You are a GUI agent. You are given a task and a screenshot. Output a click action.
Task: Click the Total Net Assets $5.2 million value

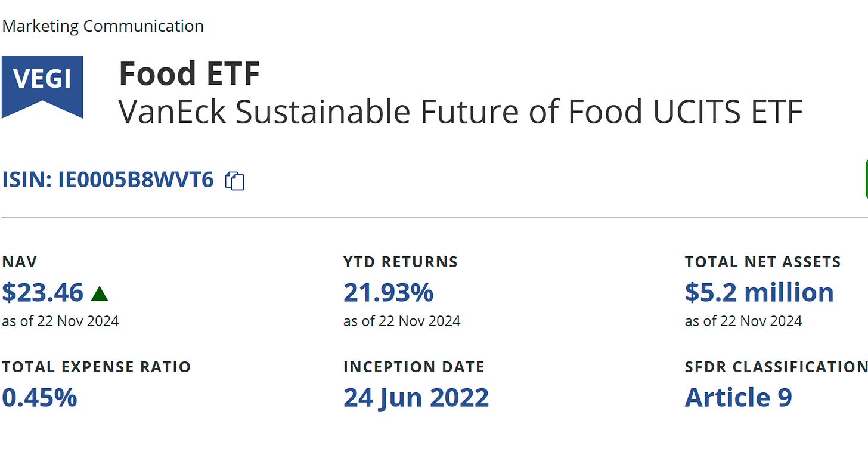[759, 293]
